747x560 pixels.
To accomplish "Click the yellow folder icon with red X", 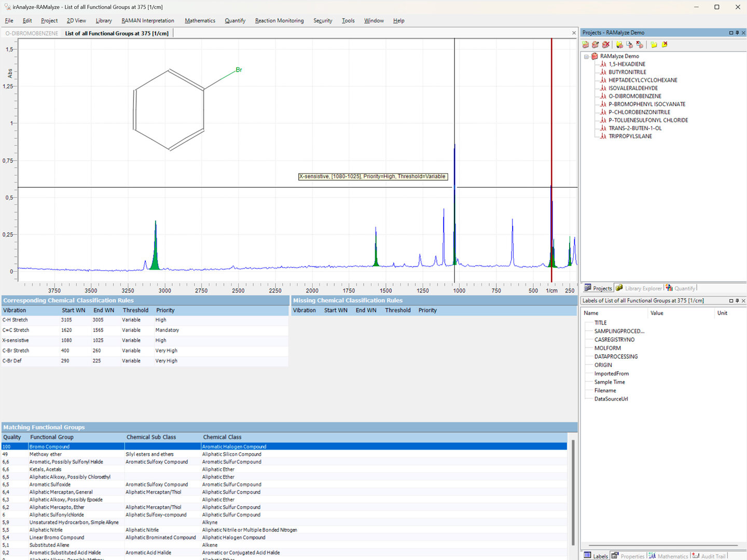I will 665,45.
